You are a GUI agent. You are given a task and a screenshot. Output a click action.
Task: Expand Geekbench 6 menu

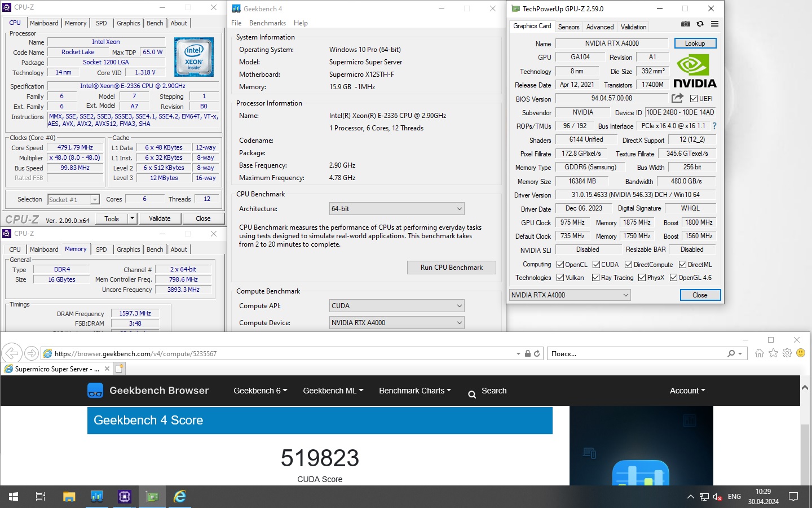coord(261,391)
